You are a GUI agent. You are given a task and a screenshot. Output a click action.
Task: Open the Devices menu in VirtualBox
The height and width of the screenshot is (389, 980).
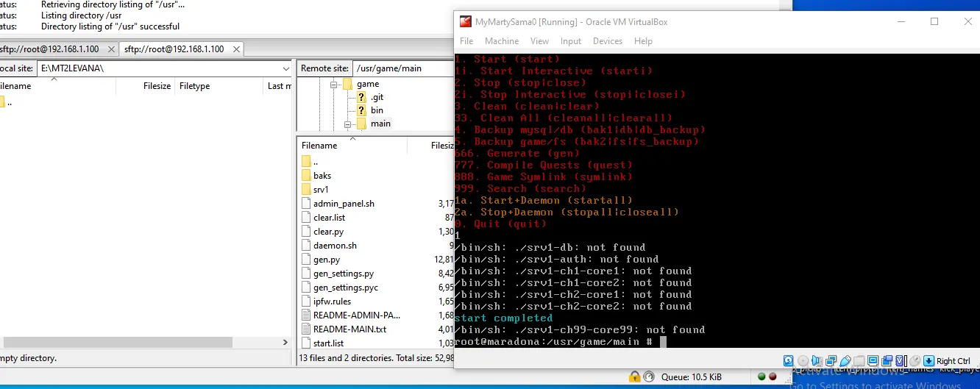coord(607,41)
